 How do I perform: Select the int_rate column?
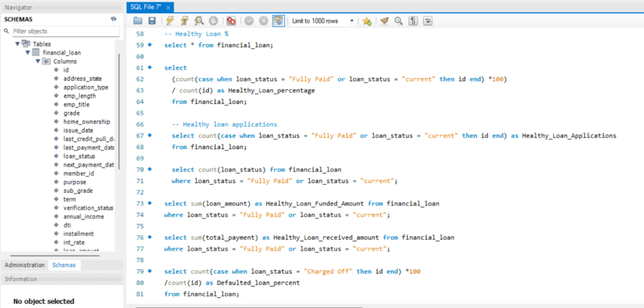(x=74, y=242)
